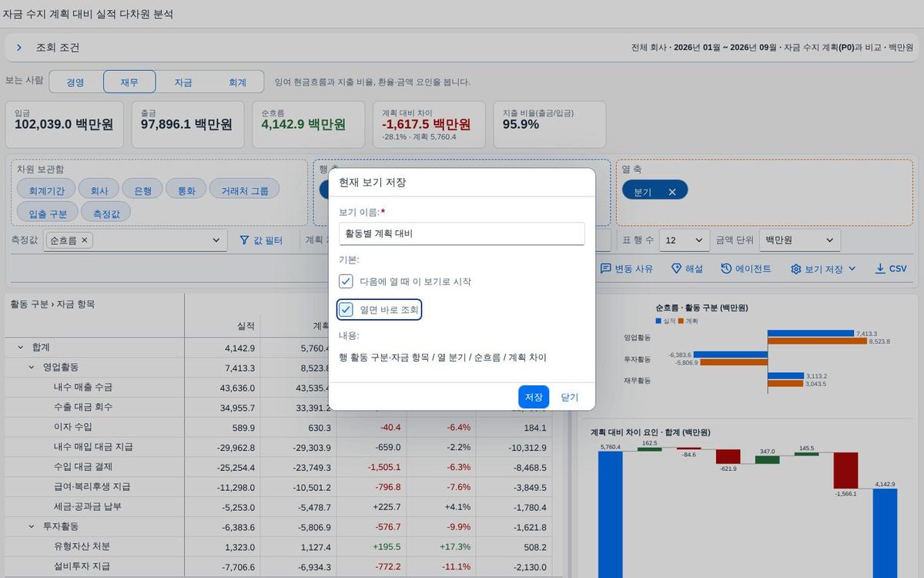Select the 수입 대금 결제 row label
Viewport: 924px width, 578px height.
click(x=82, y=467)
